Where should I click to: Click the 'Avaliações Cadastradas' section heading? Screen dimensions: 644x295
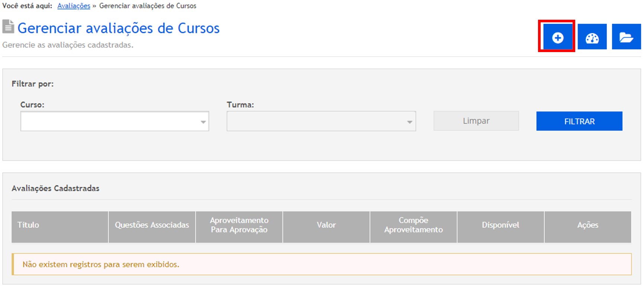tap(55, 189)
